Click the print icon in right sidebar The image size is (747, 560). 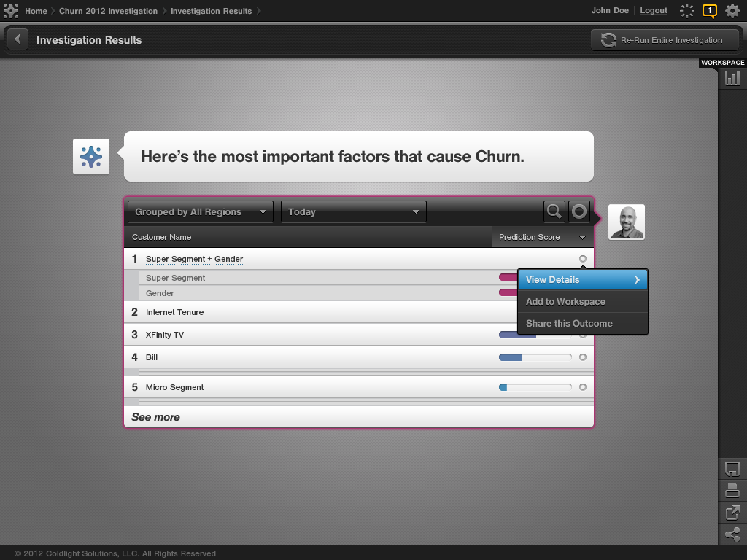point(732,490)
